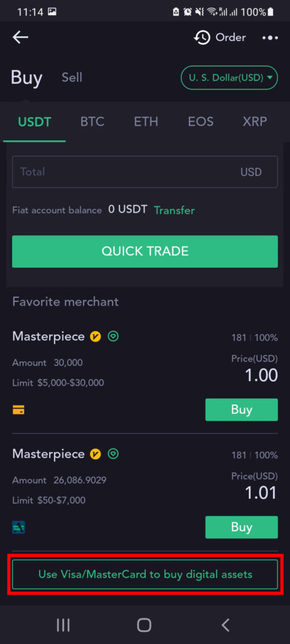Tap Android recent apps navigation icon
Image resolution: width=290 pixels, height=644 pixels.
[x=63, y=625]
